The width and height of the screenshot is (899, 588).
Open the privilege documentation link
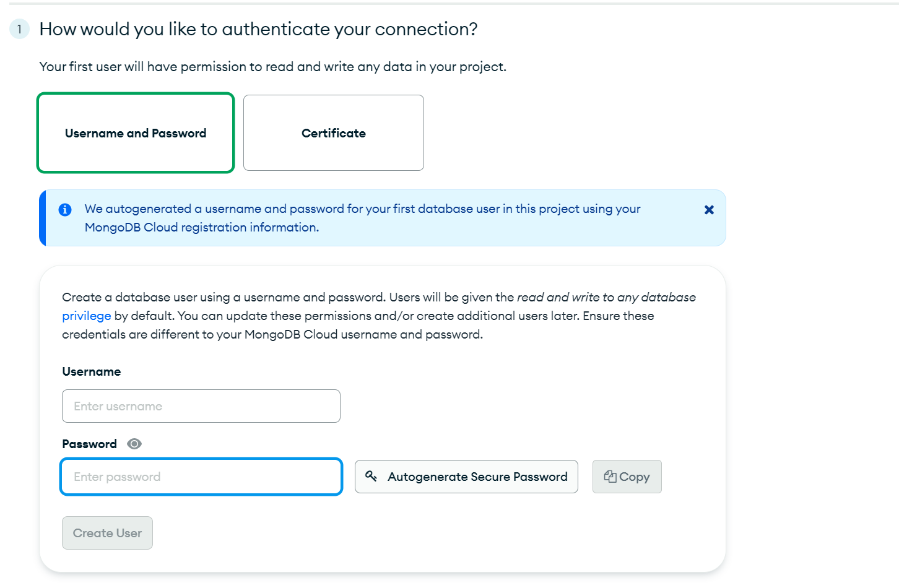click(87, 316)
